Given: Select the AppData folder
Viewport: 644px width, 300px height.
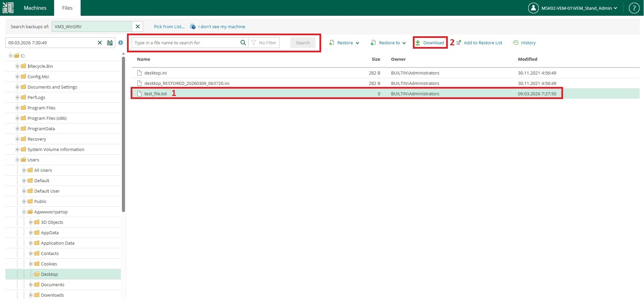Looking at the screenshot, I should [50, 233].
